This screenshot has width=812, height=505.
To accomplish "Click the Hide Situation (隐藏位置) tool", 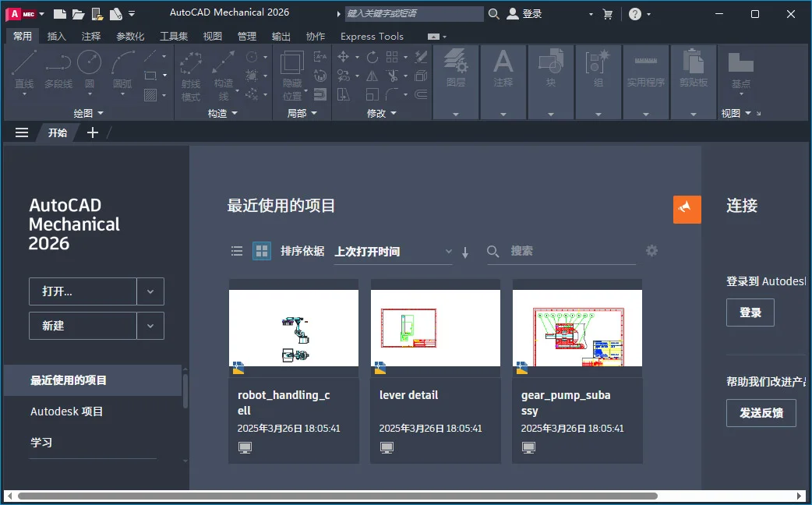I will pos(292,76).
